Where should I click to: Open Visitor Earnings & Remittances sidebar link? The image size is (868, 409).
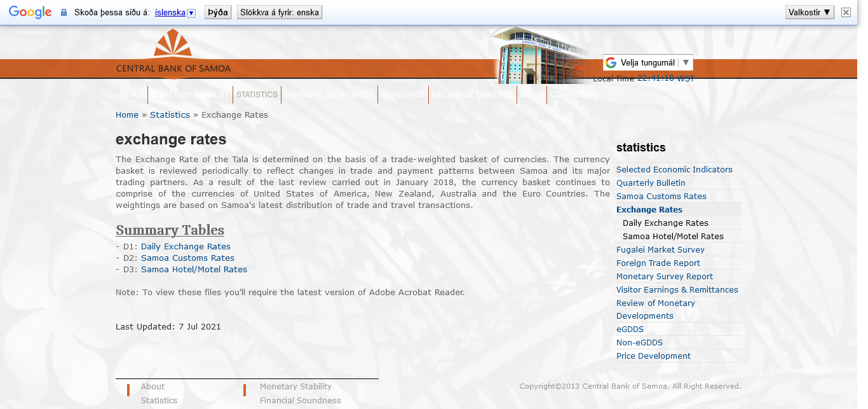click(x=677, y=290)
